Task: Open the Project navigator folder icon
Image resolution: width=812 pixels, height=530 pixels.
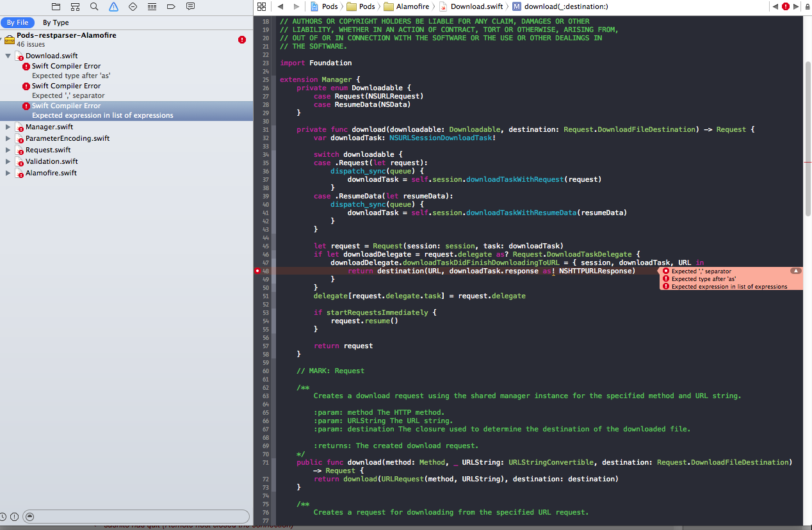Action: pyautogui.click(x=56, y=6)
